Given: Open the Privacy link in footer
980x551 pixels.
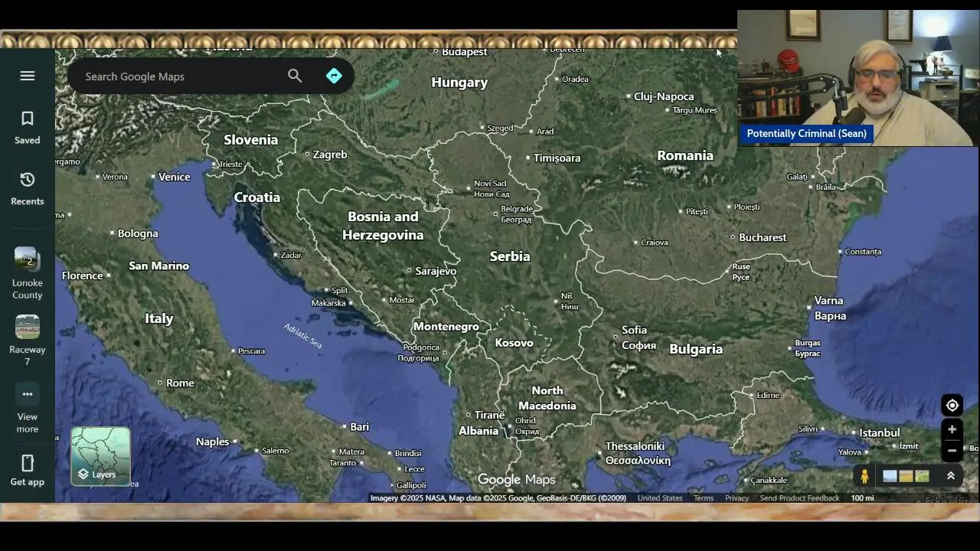Looking at the screenshot, I should [x=737, y=498].
